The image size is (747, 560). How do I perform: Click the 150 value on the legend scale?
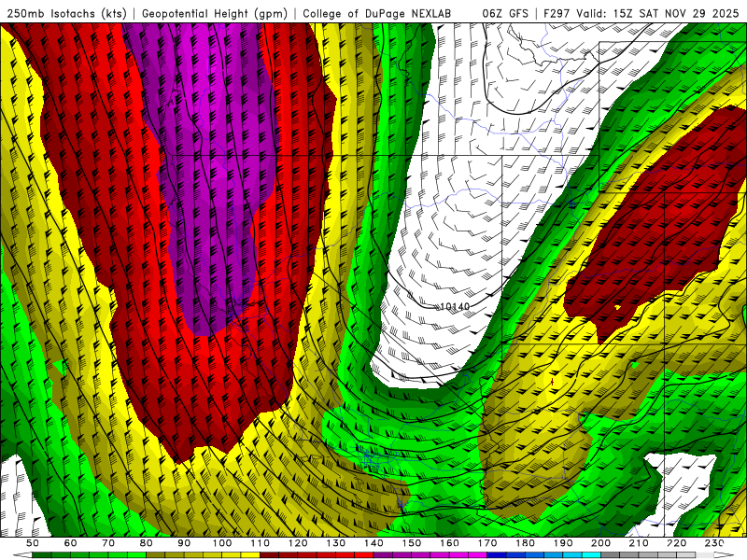411,543
